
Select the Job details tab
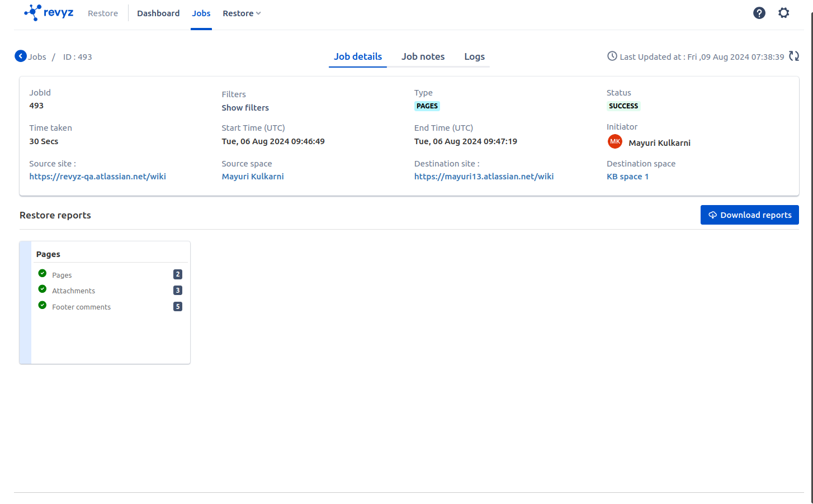(x=358, y=56)
